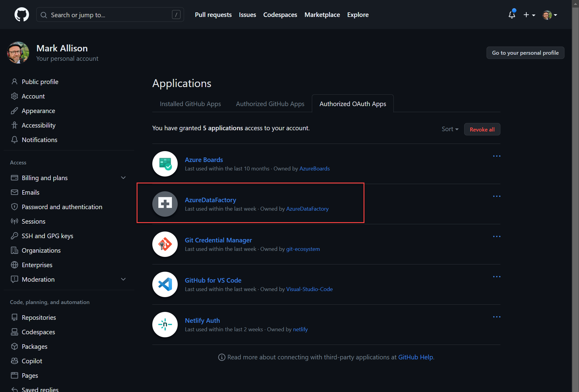
Task: Open the Netlify Auth three-dot menu
Action: (x=497, y=317)
